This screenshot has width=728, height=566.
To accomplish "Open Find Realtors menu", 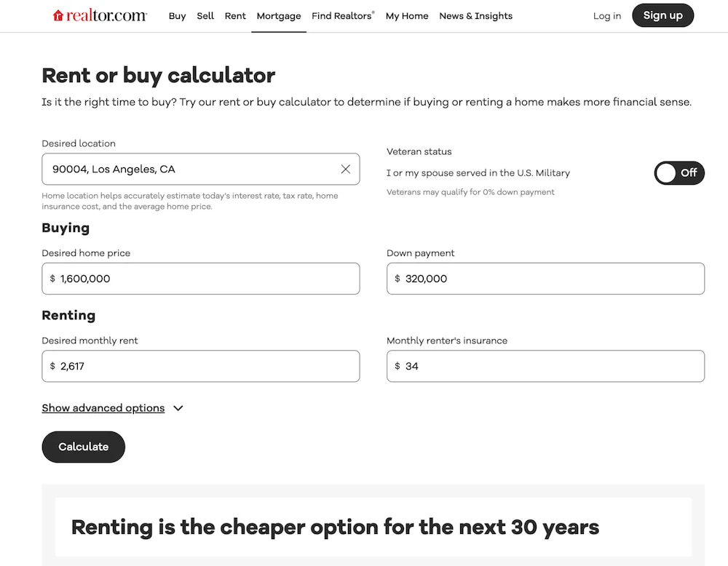I will 343,16.
